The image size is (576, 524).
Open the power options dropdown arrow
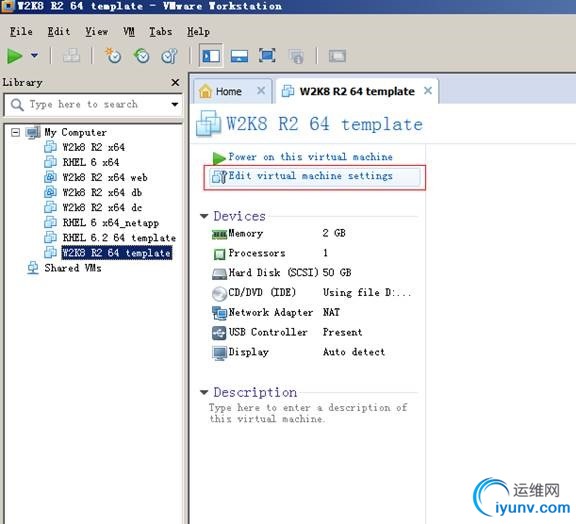[34, 56]
